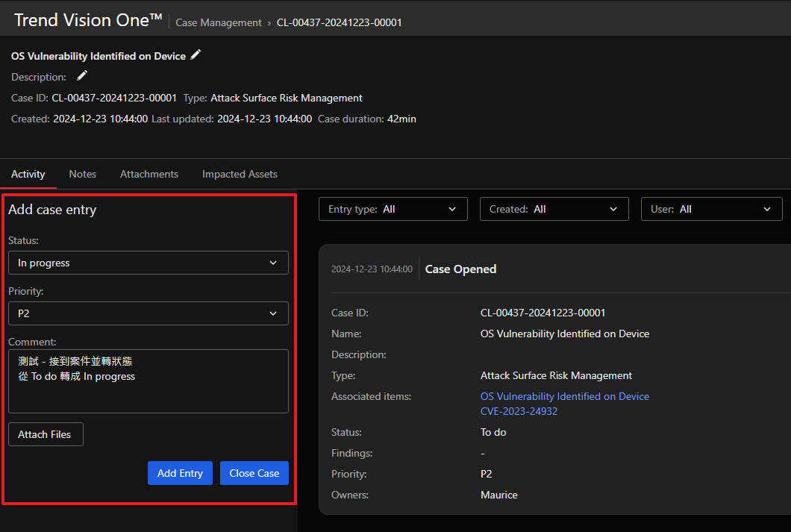Click the pencil icon next to case title
This screenshot has width=791, height=532.
[196, 55]
